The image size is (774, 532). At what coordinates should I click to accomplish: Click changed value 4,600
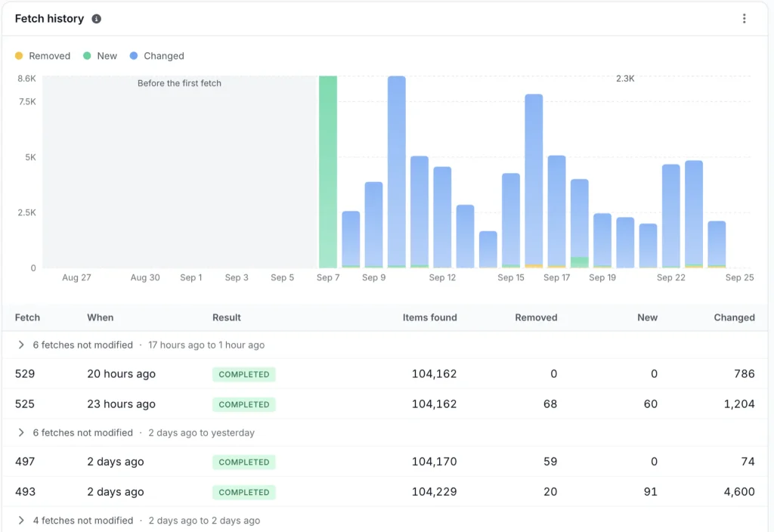click(739, 491)
